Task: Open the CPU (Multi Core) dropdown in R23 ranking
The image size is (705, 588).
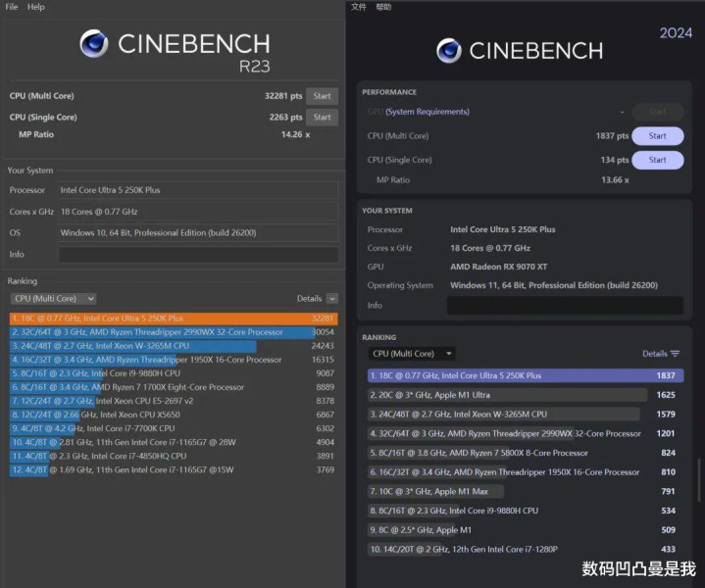Action: click(x=53, y=299)
